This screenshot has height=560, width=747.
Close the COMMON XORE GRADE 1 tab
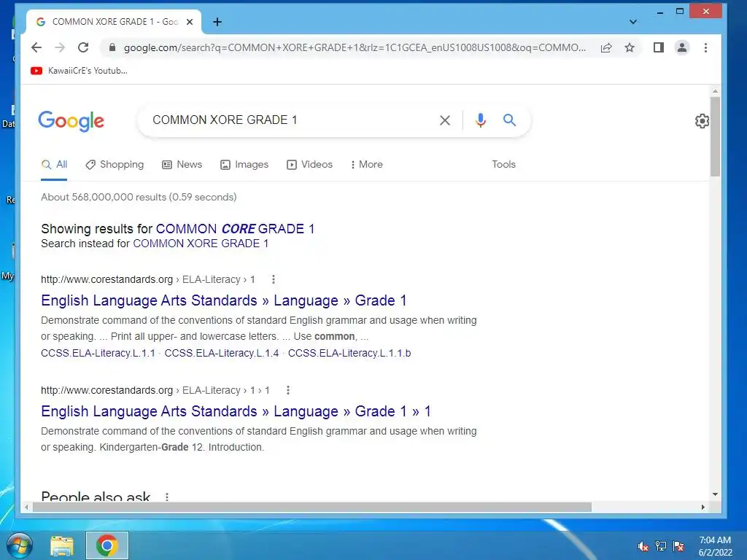190,22
